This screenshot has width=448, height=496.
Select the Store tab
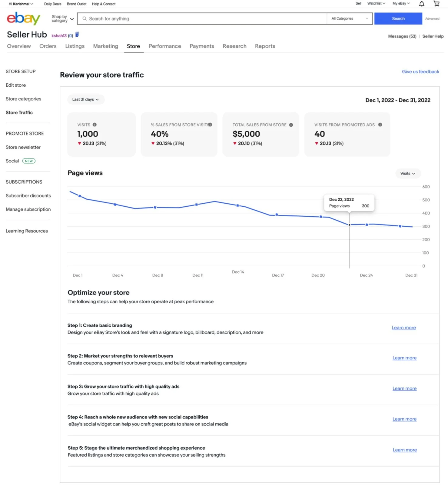click(133, 46)
